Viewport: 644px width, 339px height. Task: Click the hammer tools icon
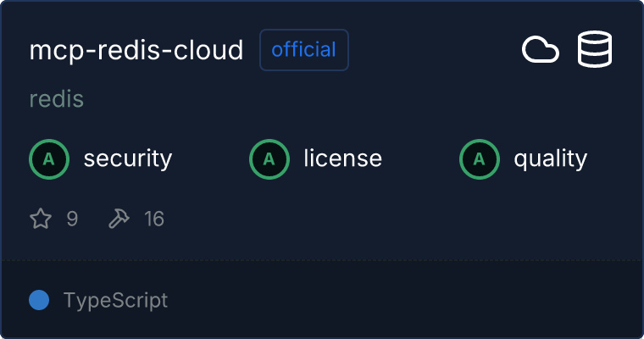[119, 220]
